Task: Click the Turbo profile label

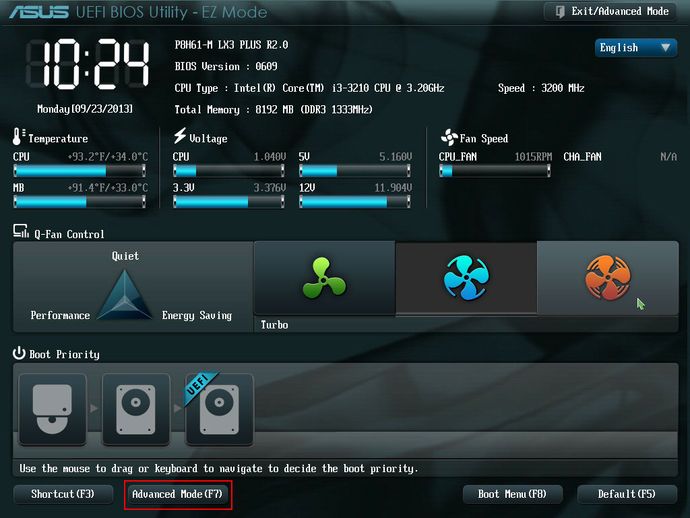Action: point(275,325)
